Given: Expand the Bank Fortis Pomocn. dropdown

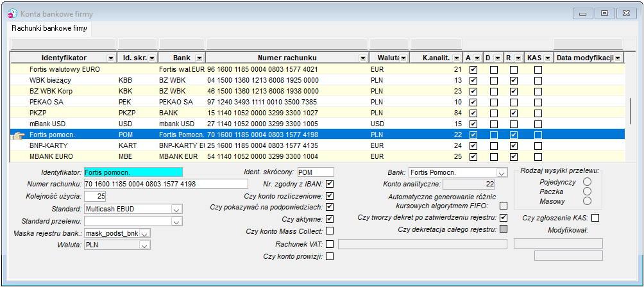Looking at the screenshot, I should coord(501,172).
